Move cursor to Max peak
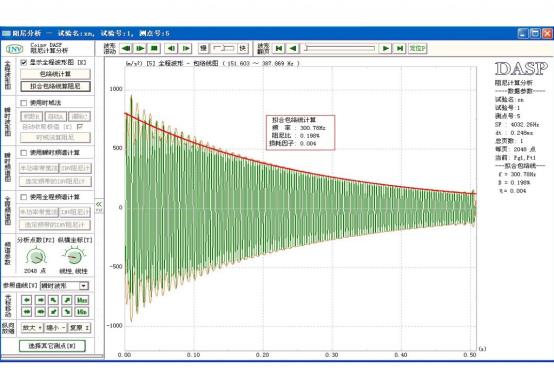Screen dimensions: 554x387 [82, 300]
